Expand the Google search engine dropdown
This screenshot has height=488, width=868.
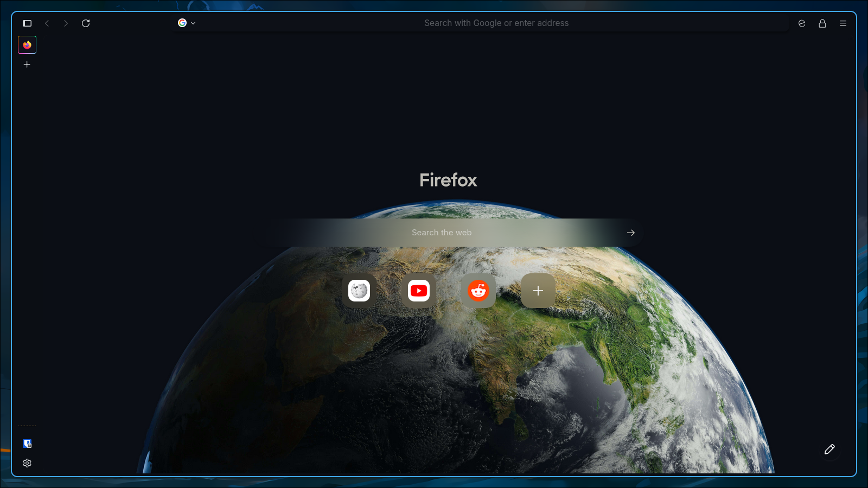pyautogui.click(x=187, y=23)
